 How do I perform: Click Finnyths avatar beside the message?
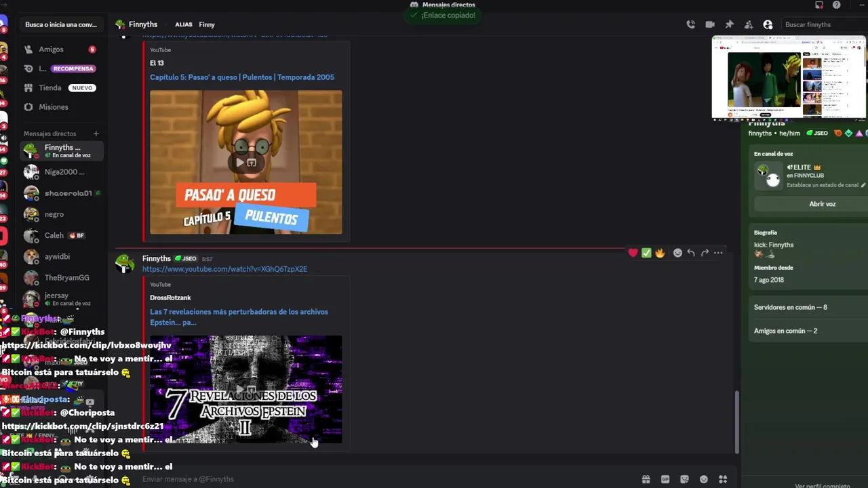pos(125,263)
